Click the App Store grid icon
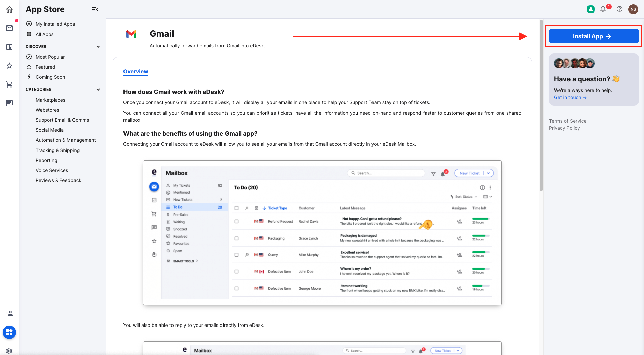Screen dimensions: 644x355 tap(9, 332)
